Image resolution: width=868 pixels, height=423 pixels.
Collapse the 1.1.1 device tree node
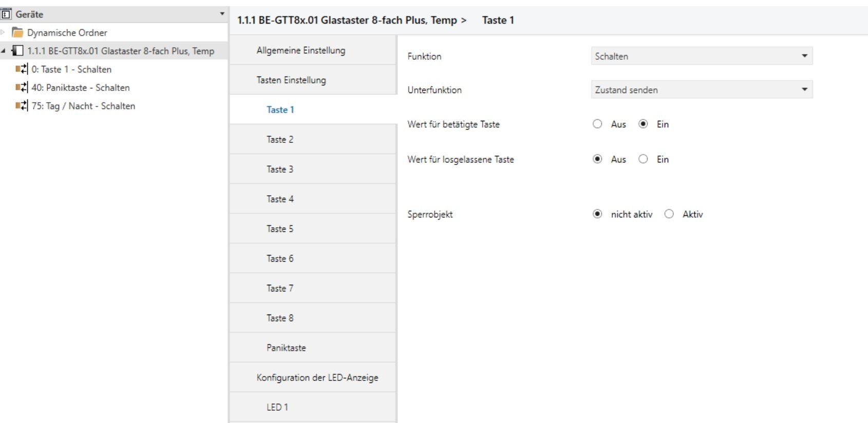4,51
